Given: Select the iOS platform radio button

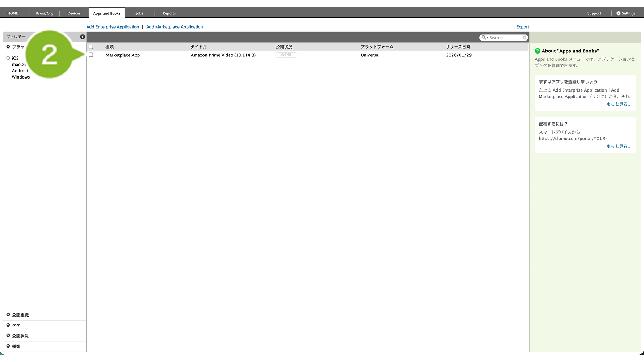Looking at the screenshot, I should click(x=8, y=58).
